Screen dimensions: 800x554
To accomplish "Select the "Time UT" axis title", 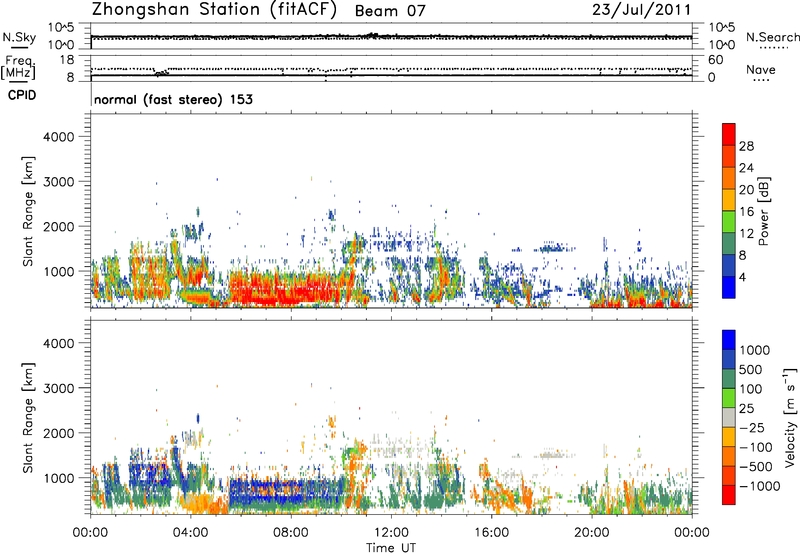I will point(391,548).
